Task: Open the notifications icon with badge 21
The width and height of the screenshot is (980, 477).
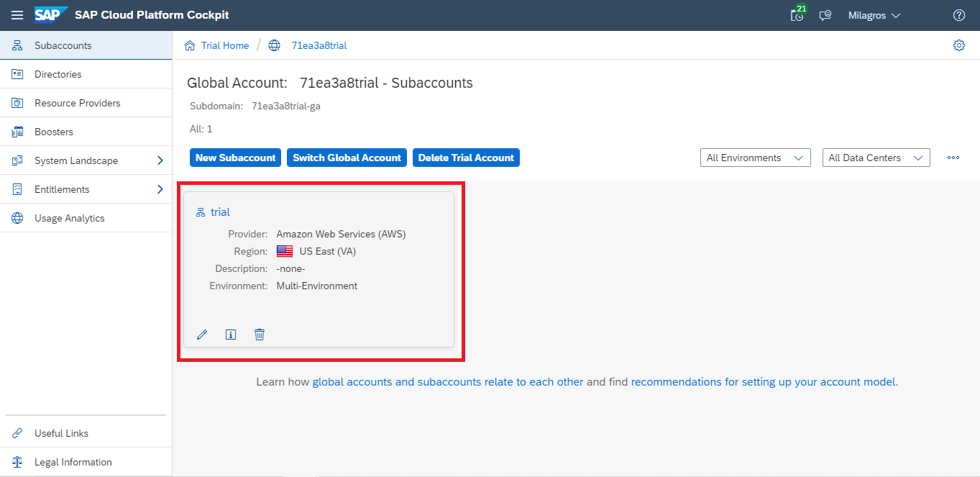Action: (x=797, y=15)
